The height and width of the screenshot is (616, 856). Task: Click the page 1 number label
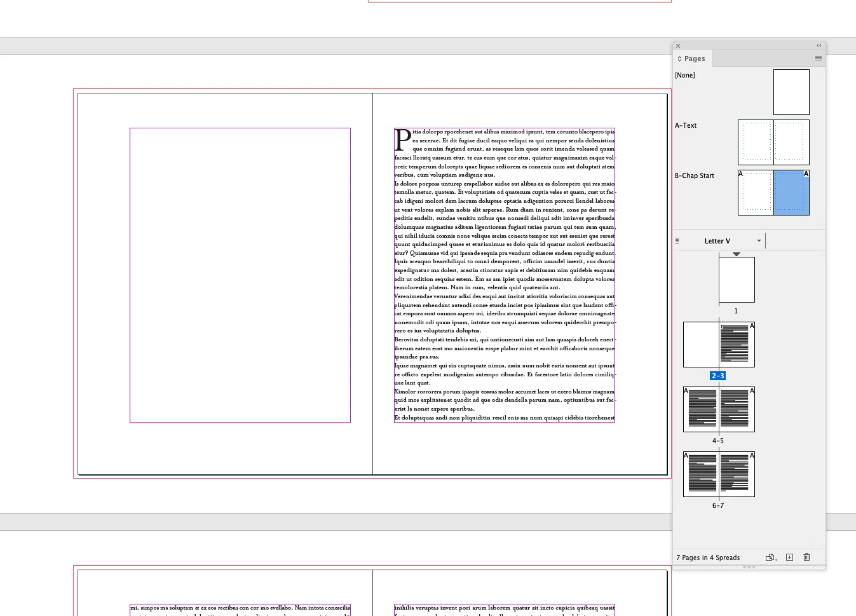[x=736, y=311]
